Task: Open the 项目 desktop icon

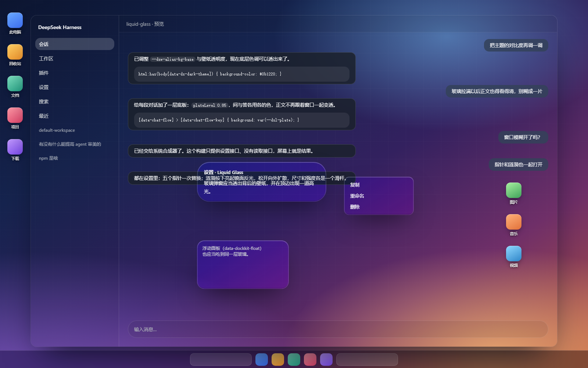Action: [x=15, y=118]
